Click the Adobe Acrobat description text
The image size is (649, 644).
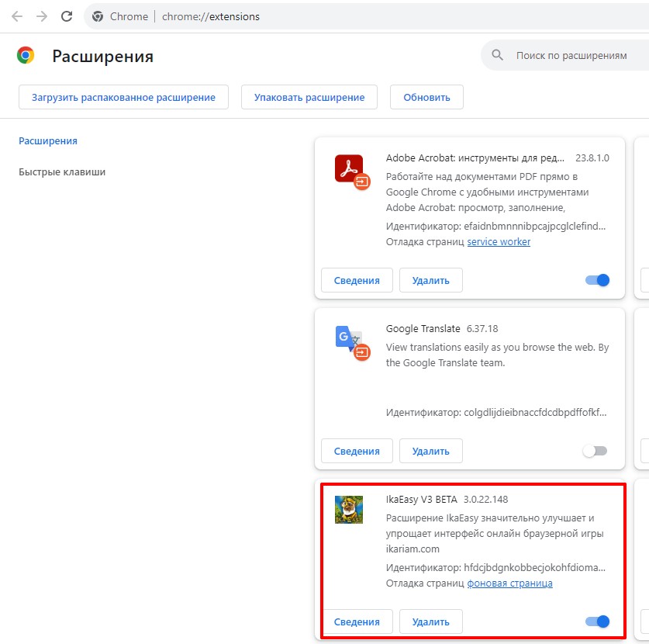coord(487,192)
